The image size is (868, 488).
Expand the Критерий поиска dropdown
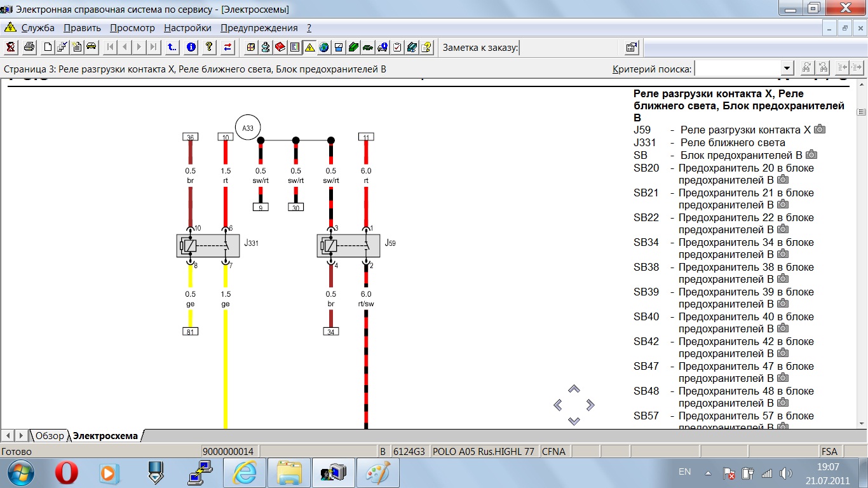point(787,69)
